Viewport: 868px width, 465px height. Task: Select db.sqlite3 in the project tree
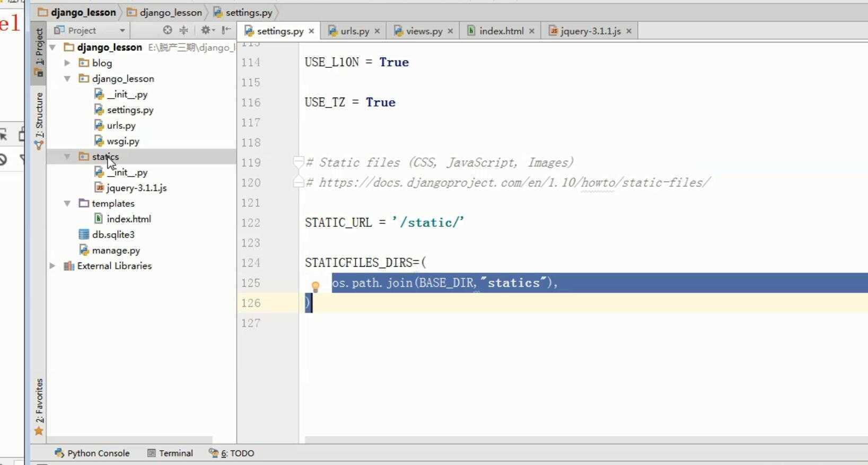coord(113,234)
